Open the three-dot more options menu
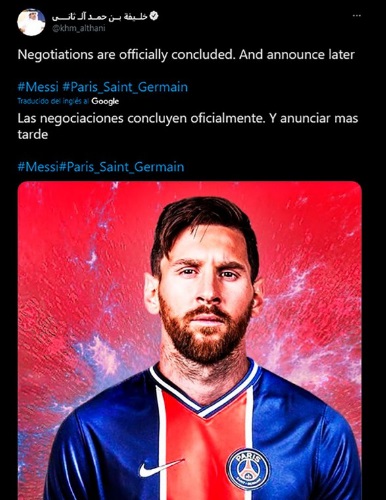Viewport: 386px width, 500px height. (357, 16)
